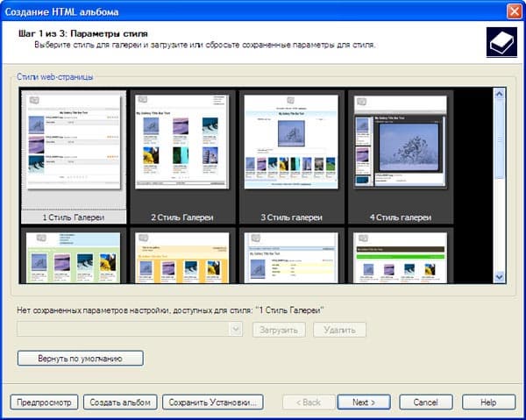
Task: Click the '4 Стиль галереи' caption label
Action: 401,217
